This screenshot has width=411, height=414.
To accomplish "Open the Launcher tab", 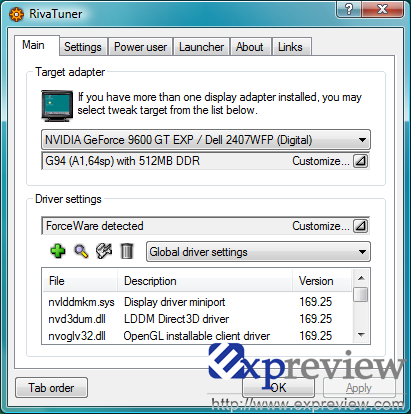I will (x=201, y=47).
